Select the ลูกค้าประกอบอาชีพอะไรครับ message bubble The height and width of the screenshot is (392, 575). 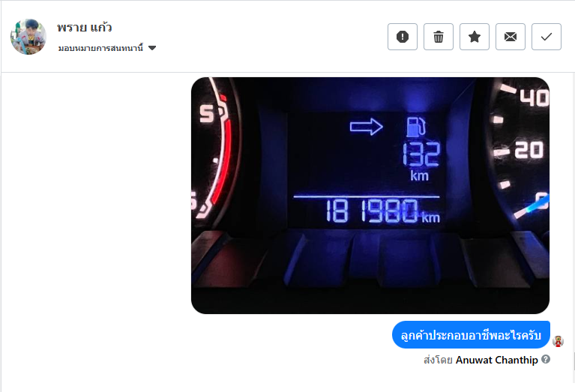click(471, 335)
